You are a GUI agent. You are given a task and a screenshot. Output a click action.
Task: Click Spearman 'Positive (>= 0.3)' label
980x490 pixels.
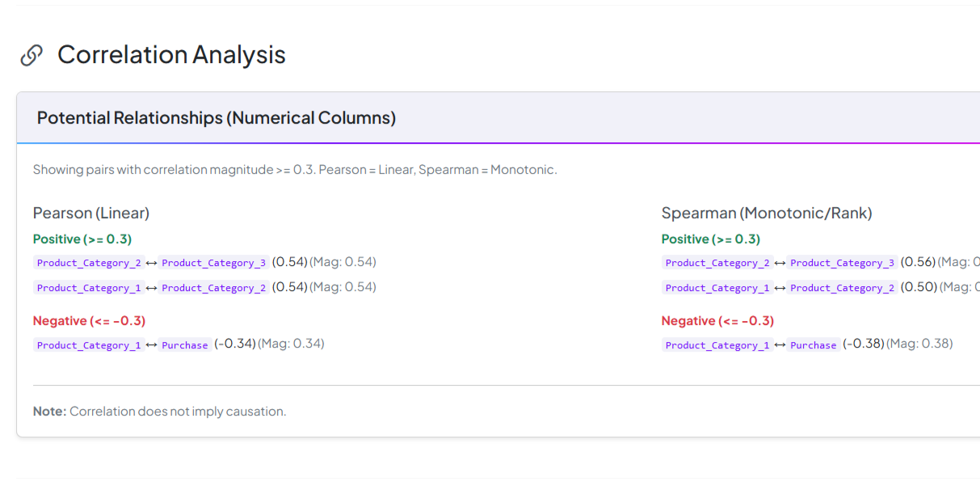(711, 239)
